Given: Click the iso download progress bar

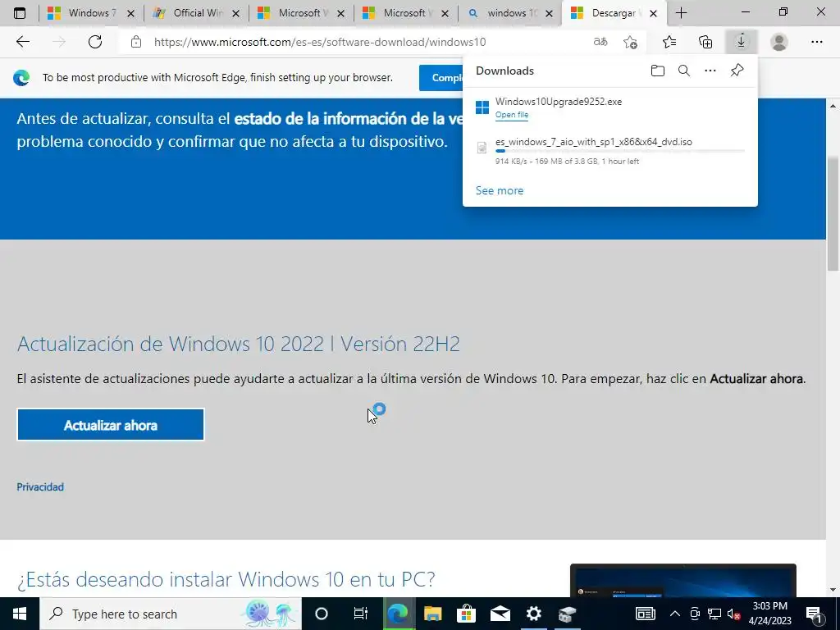Looking at the screenshot, I should pos(620,151).
